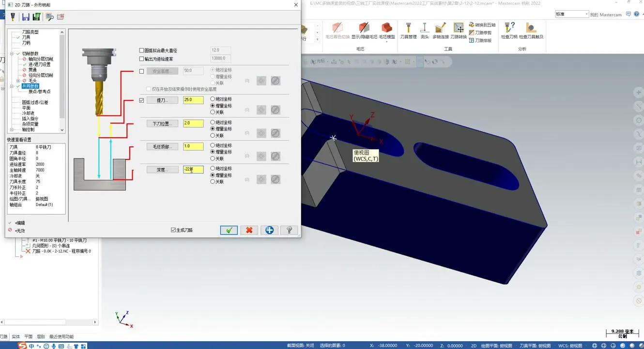
Task: Click the green checkmark OK button
Action: point(229,230)
